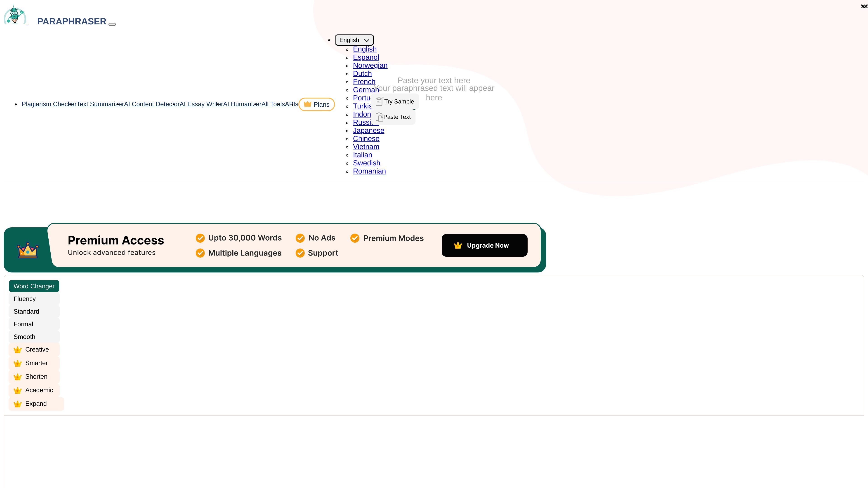The height and width of the screenshot is (488, 868).
Task: Click crown icon next to Academic
Action: click(18, 390)
